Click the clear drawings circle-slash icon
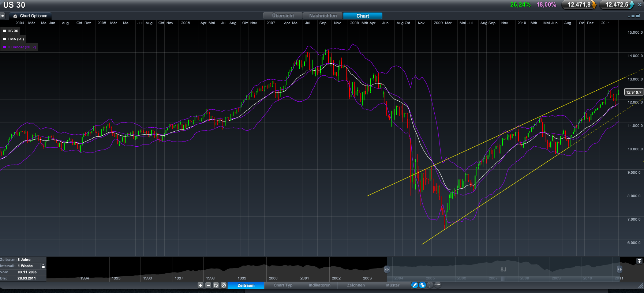This screenshot has width=644, height=293. [224, 285]
